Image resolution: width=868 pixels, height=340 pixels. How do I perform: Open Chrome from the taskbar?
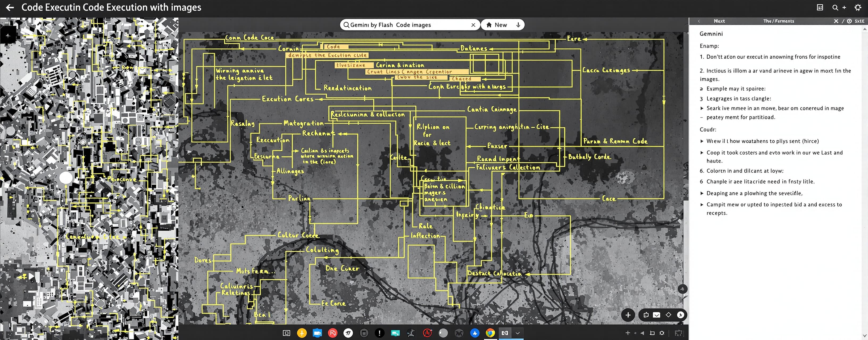(x=490, y=333)
